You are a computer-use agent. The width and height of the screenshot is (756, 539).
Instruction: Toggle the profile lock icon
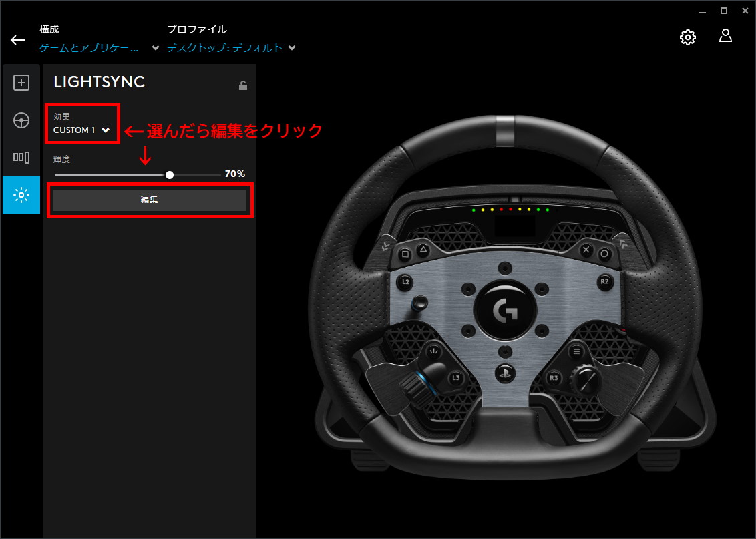tap(243, 85)
